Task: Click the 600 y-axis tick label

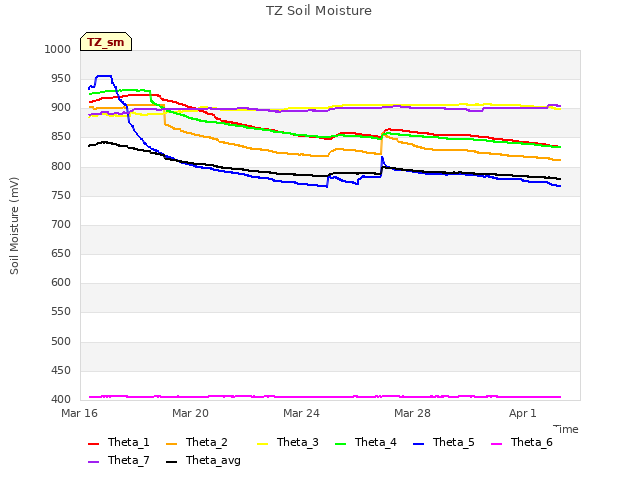Action: pos(61,282)
